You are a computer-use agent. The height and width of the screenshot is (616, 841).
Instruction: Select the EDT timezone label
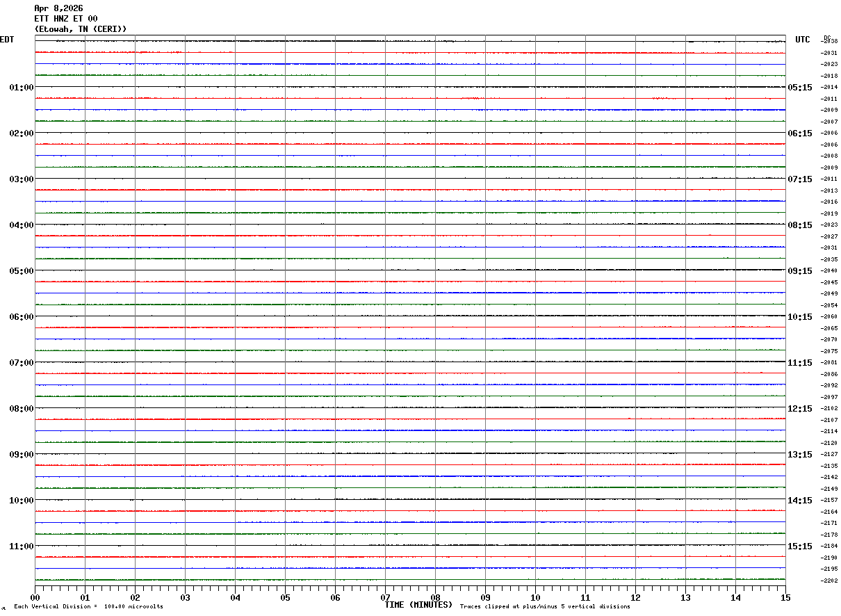pos(7,40)
